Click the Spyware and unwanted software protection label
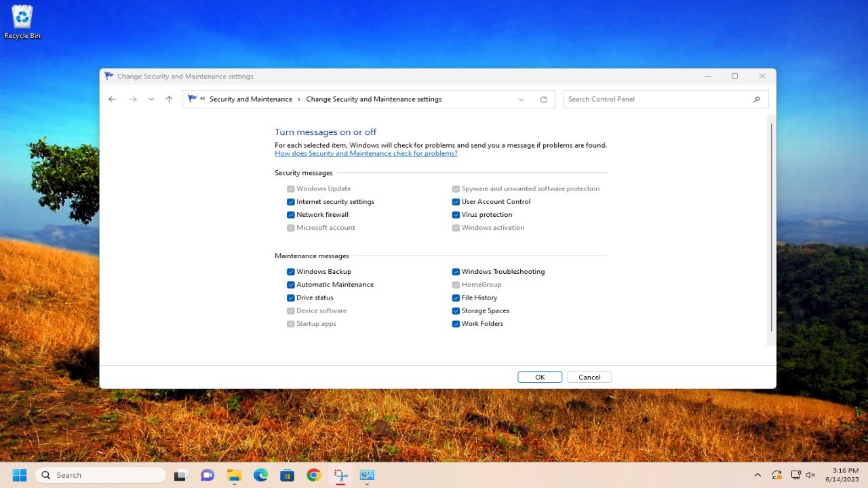 click(531, 189)
